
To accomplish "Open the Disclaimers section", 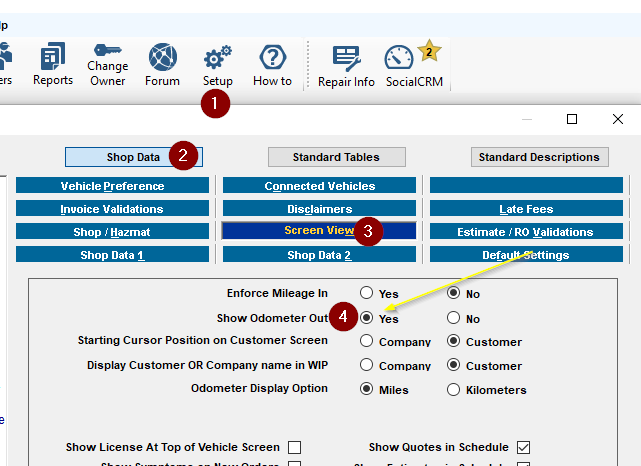I will (319, 208).
